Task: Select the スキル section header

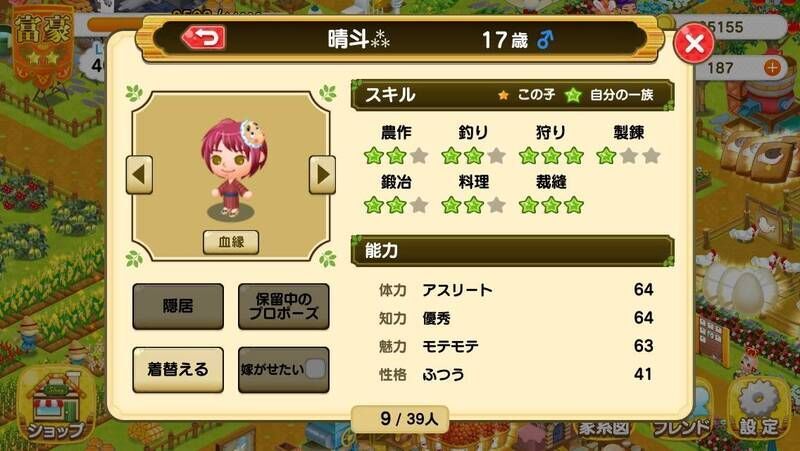Action: point(512,95)
